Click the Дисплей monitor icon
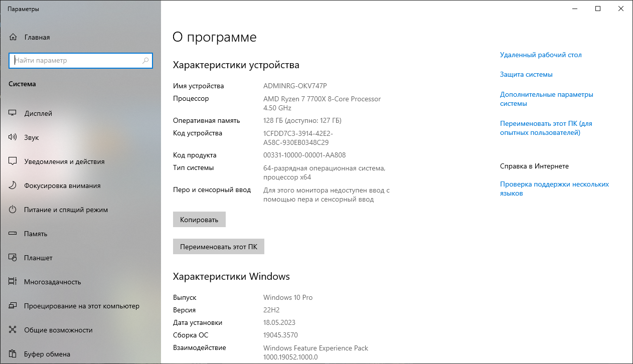 coord(13,113)
